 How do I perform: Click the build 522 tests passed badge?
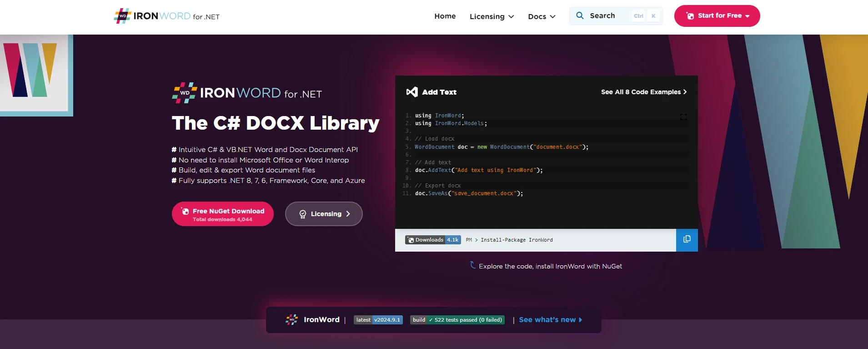pos(457,320)
